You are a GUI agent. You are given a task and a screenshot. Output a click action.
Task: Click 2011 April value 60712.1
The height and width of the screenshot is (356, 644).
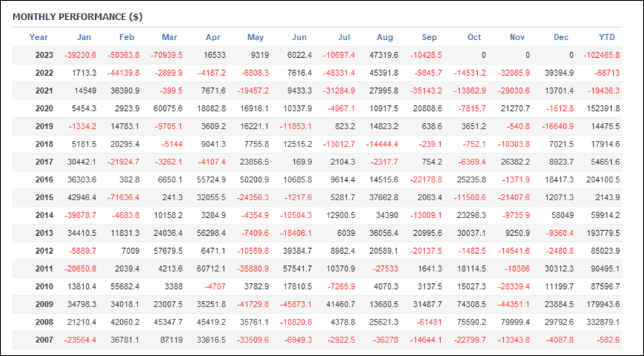click(210, 269)
